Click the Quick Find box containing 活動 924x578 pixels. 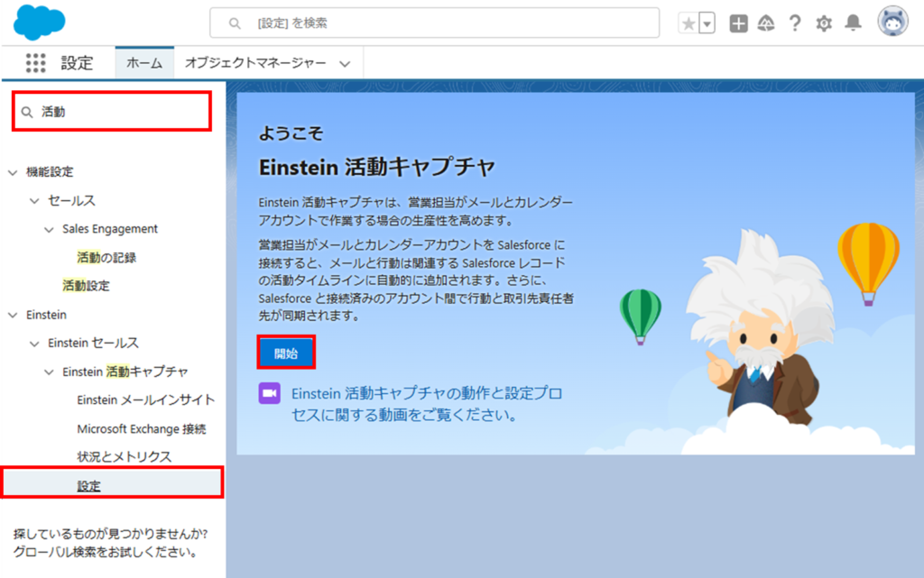click(112, 111)
